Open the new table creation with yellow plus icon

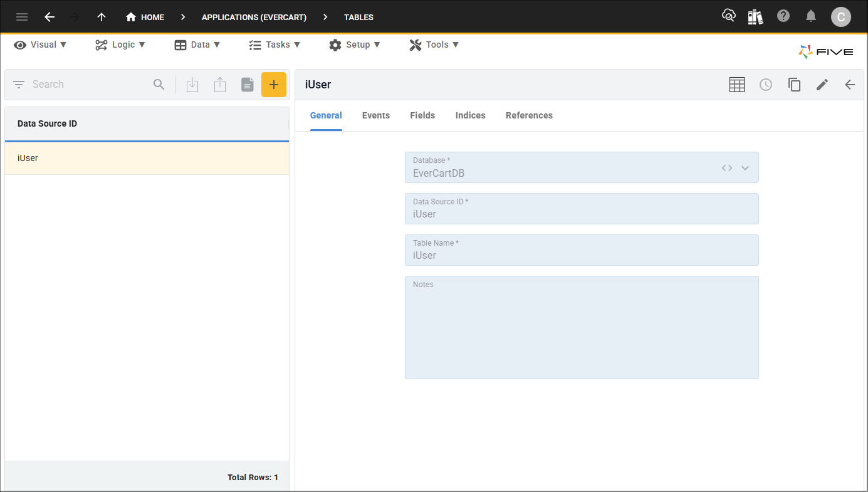coord(274,84)
